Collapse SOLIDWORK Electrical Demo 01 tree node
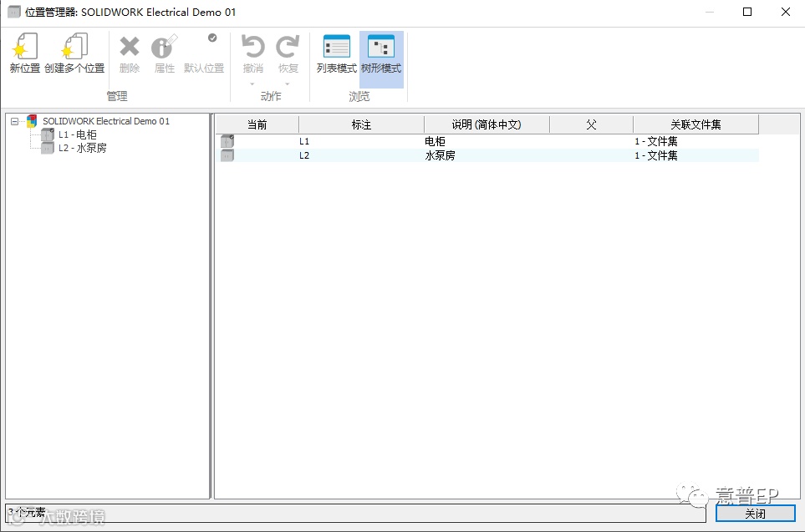This screenshot has height=532, width=805. point(15,122)
